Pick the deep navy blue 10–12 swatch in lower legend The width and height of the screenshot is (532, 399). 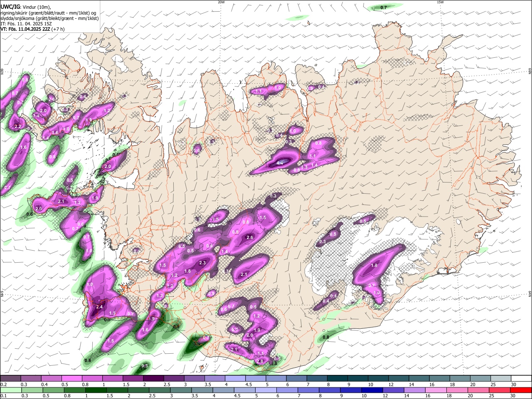click(x=372, y=390)
